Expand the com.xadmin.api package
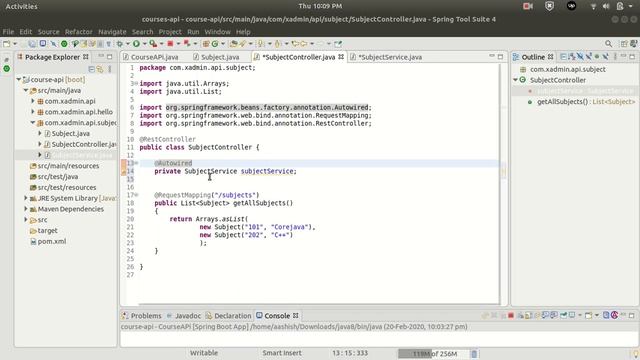This screenshot has width=640, height=360. pos(33,101)
